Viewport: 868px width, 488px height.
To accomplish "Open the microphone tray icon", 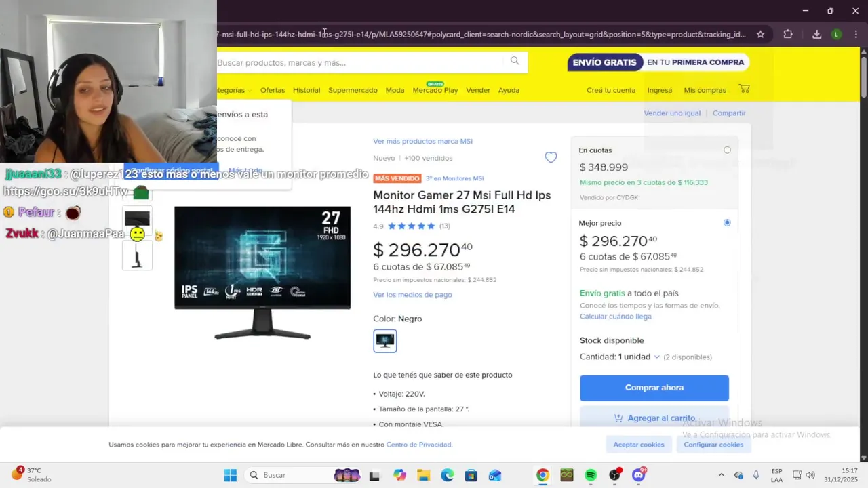I will (756, 475).
